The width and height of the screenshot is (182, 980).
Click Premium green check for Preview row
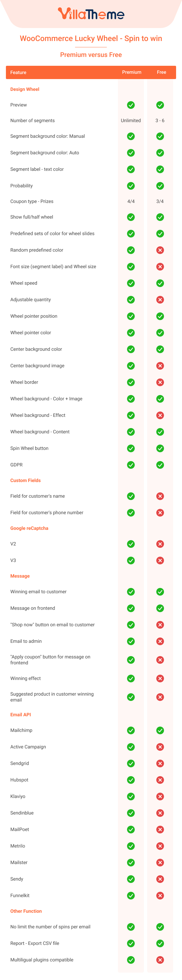tap(131, 105)
